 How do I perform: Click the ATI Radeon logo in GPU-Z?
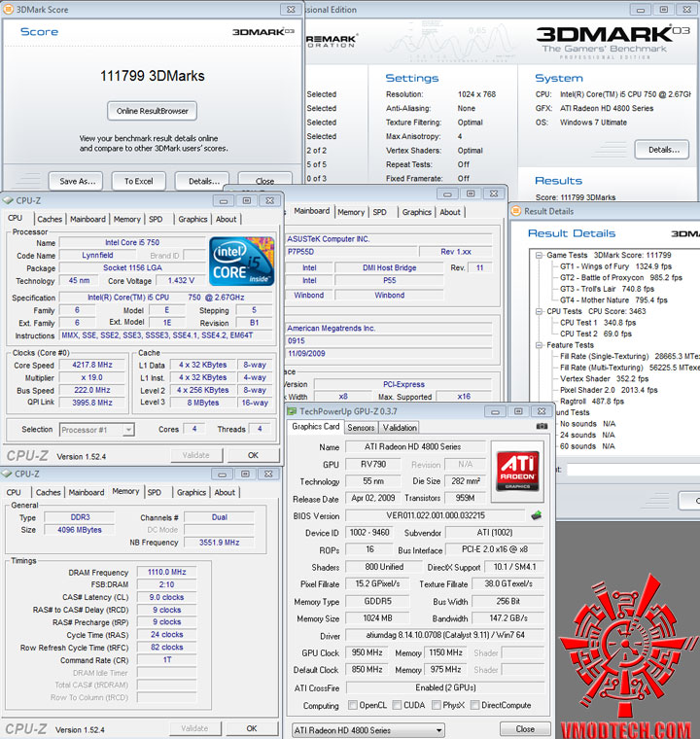(517, 472)
